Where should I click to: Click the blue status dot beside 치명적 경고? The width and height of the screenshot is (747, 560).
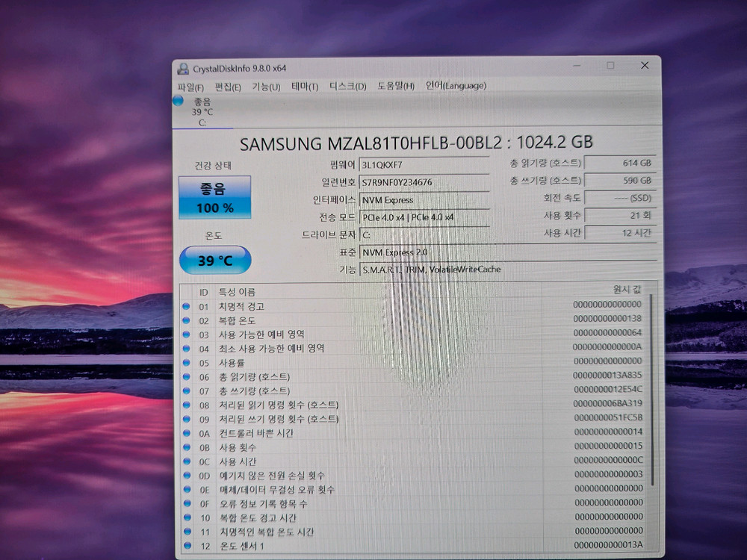click(187, 305)
